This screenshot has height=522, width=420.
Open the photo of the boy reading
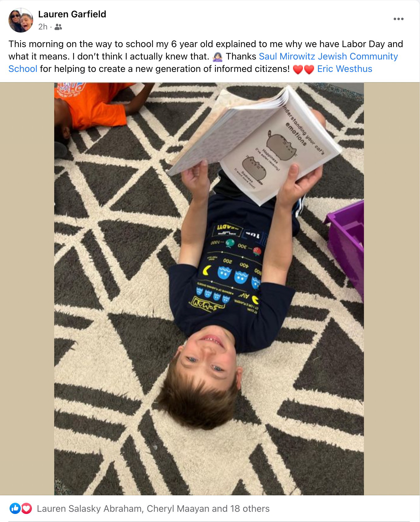click(x=209, y=289)
